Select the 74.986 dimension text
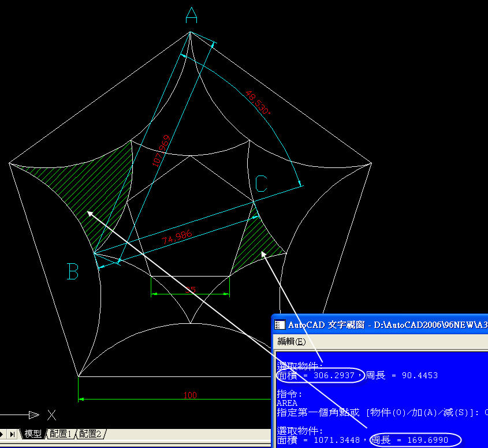Screen dimensions: 488x448 coord(177,237)
